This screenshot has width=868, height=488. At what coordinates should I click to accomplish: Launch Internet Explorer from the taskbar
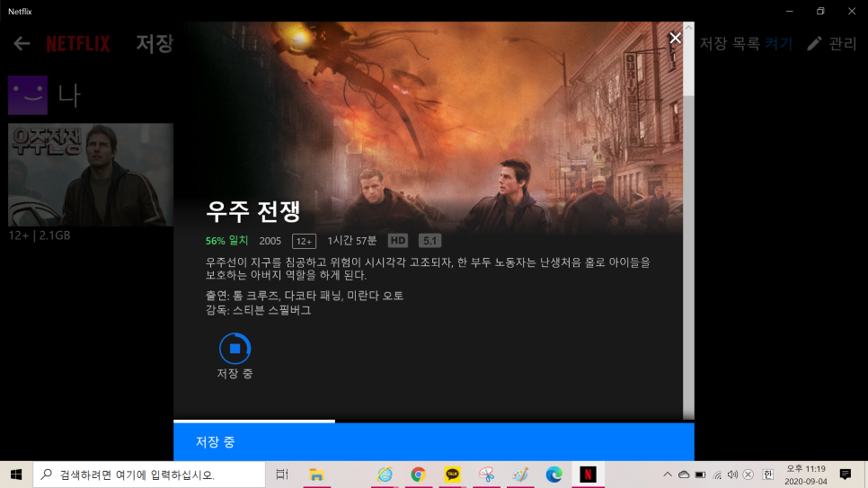coord(385,475)
